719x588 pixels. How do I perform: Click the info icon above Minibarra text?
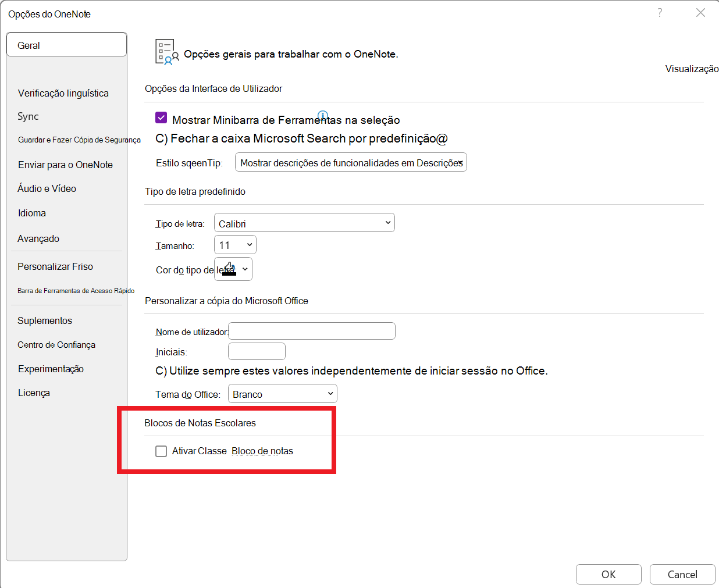[x=323, y=115]
